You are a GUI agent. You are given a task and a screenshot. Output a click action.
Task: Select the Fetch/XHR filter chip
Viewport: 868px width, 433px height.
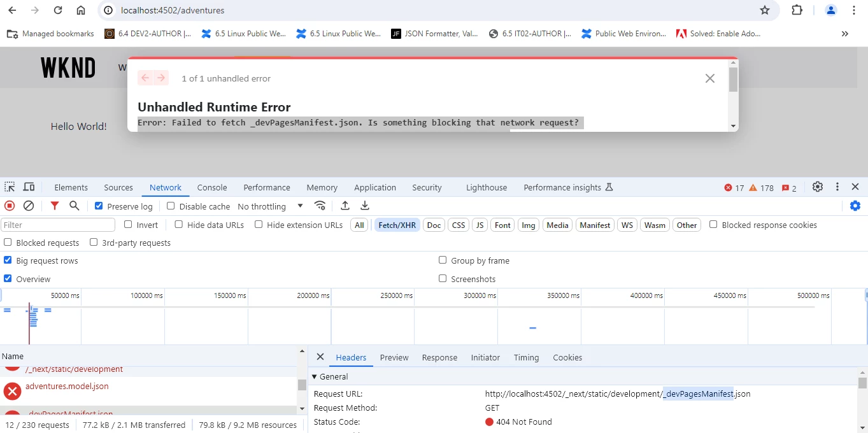[397, 225]
